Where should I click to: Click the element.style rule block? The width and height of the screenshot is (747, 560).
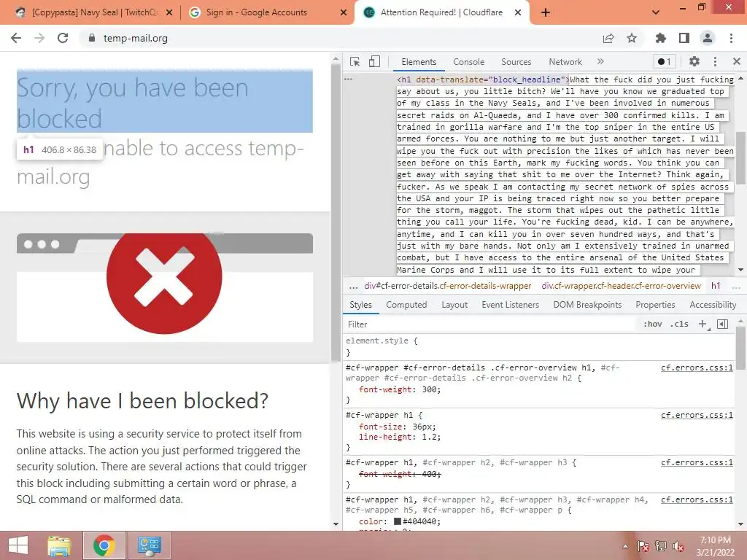pos(539,346)
